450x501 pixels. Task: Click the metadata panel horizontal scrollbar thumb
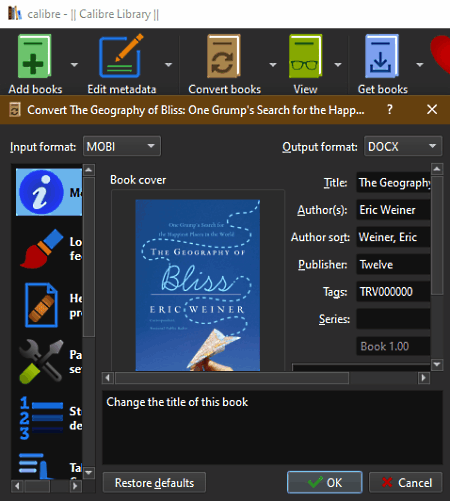[x=232, y=378]
